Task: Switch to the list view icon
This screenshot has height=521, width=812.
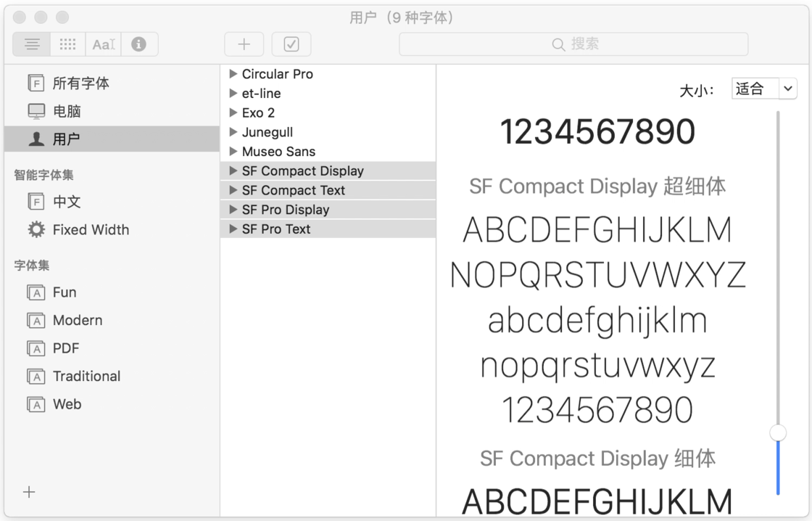Action: [x=31, y=44]
